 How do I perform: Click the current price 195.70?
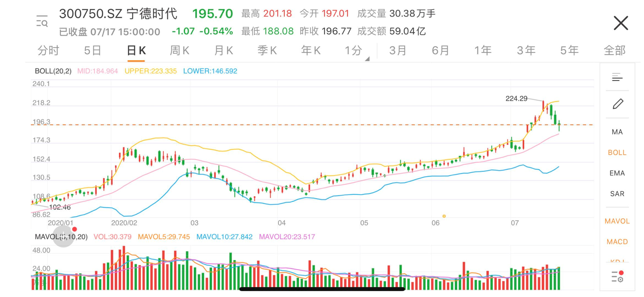coord(212,14)
